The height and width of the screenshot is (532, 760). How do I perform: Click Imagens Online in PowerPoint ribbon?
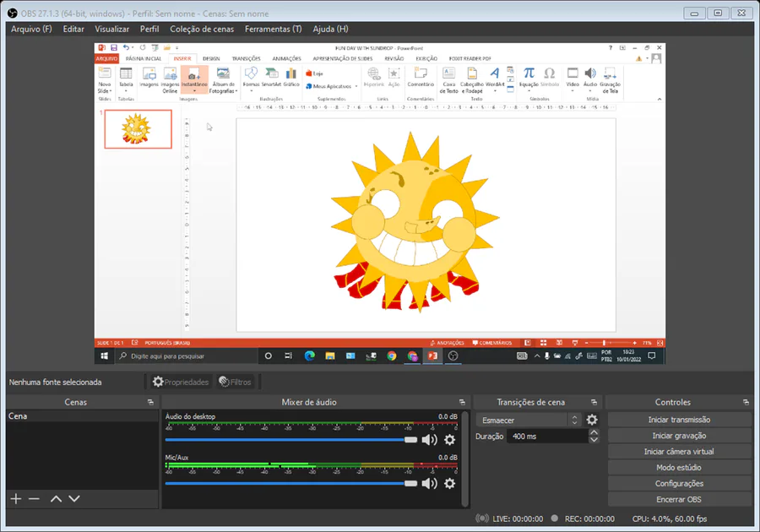pyautogui.click(x=170, y=80)
